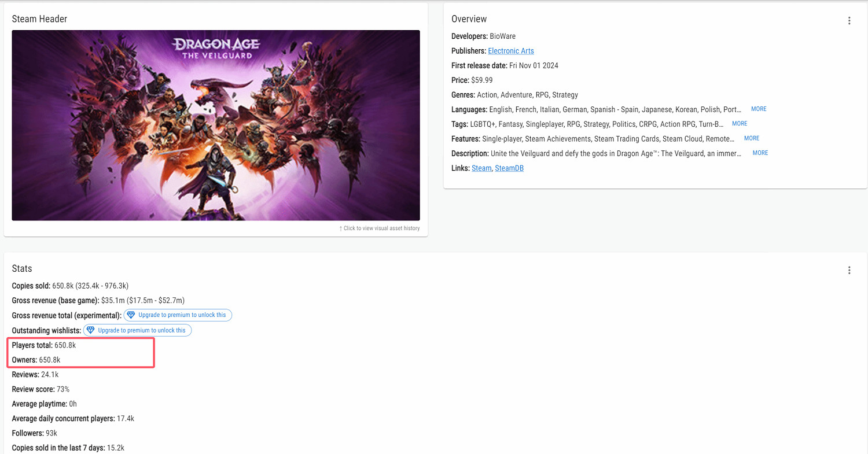Open the Stats card three-dot menu
The image size is (868, 454).
[x=849, y=270]
